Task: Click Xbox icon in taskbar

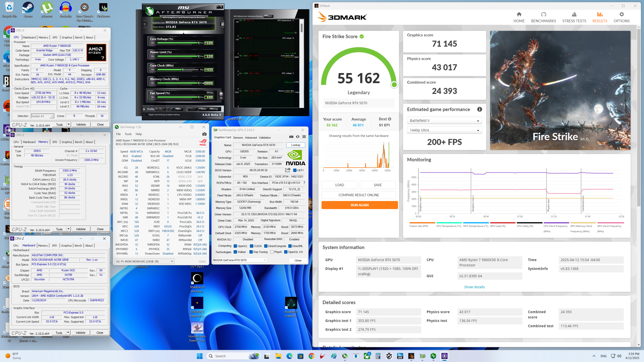Action: click(367, 356)
